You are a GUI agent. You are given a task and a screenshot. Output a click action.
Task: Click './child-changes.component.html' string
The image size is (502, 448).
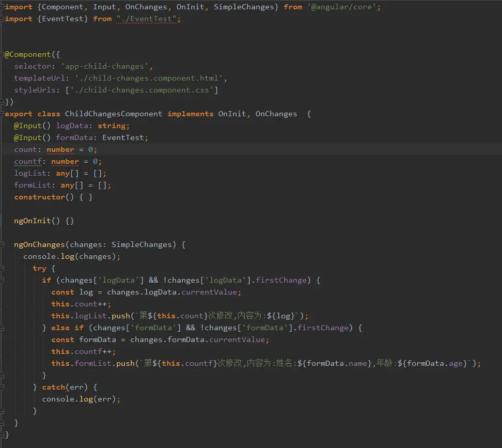coord(149,78)
